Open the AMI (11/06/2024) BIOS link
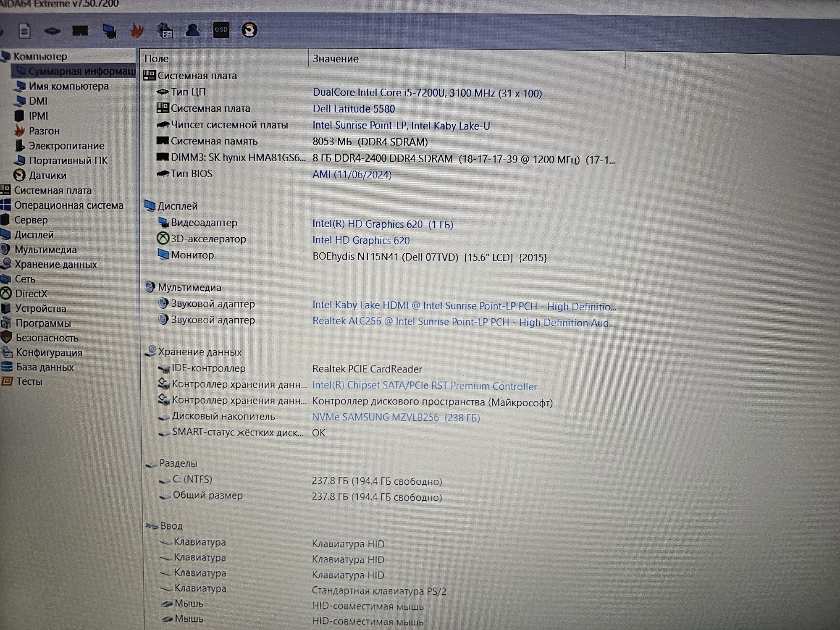The image size is (840, 630). click(352, 174)
